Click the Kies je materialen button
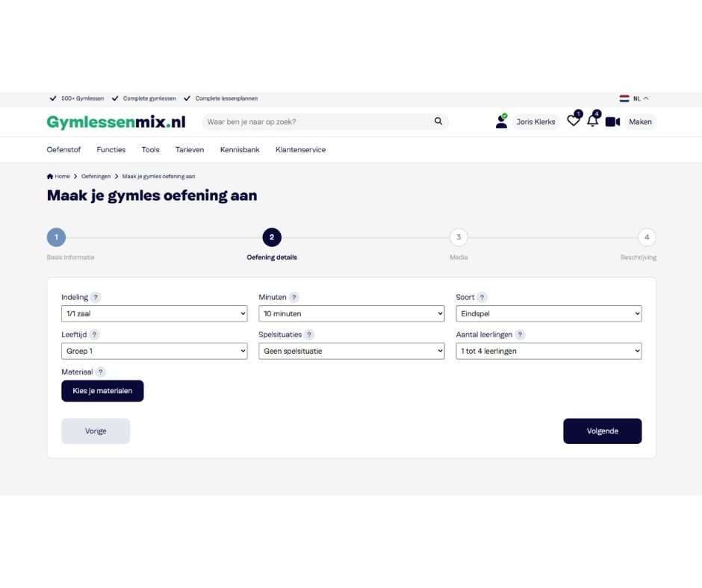The width and height of the screenshot is (702, 588). click(102, 391)
